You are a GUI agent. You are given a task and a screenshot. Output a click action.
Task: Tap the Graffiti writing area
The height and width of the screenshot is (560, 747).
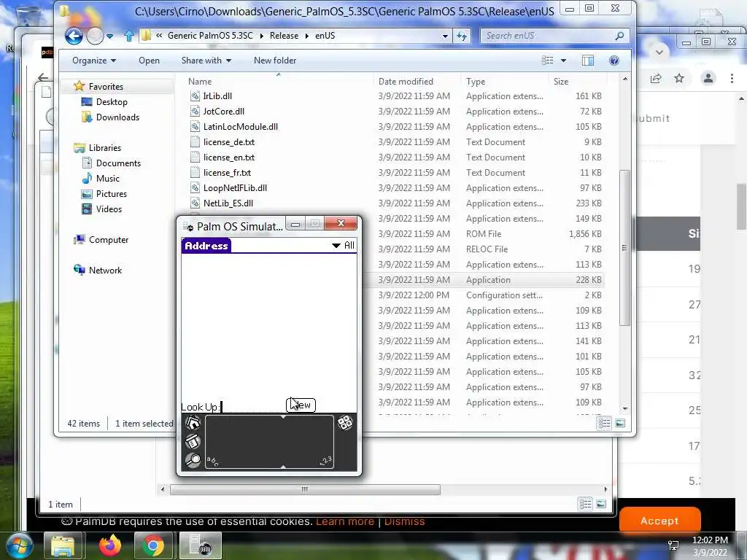269,442
